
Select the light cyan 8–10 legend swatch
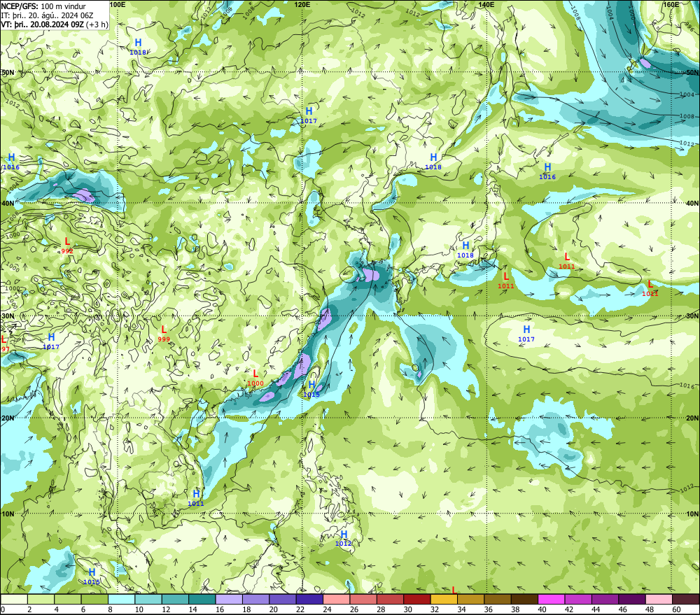tap(121, 600)
